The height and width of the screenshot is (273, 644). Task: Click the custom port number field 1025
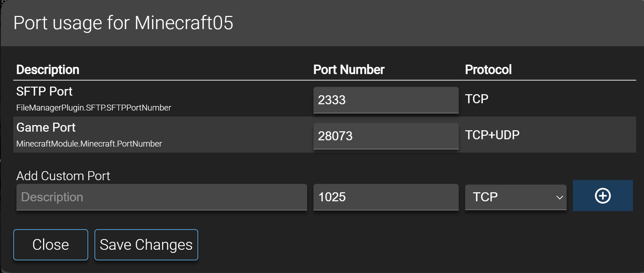(x=386, y=197)
